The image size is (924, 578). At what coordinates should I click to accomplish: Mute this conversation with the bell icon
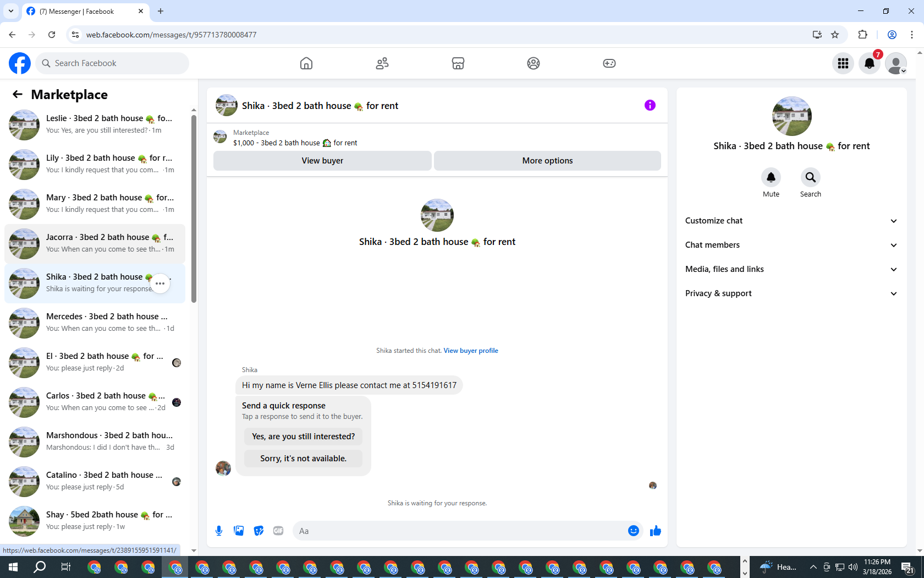[x=771, y=177]
